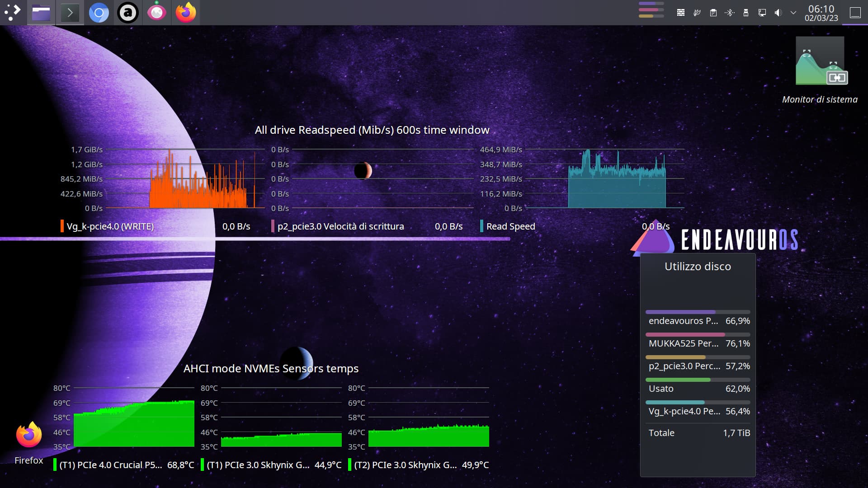
Task: Open the USB removable devices tray icon
Action: click(746, 13)
